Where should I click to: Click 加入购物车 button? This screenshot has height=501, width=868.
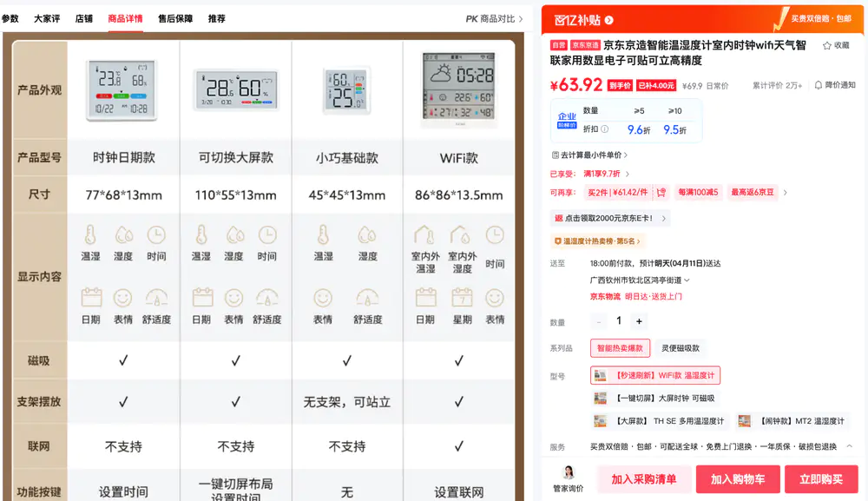coord(738,479)
